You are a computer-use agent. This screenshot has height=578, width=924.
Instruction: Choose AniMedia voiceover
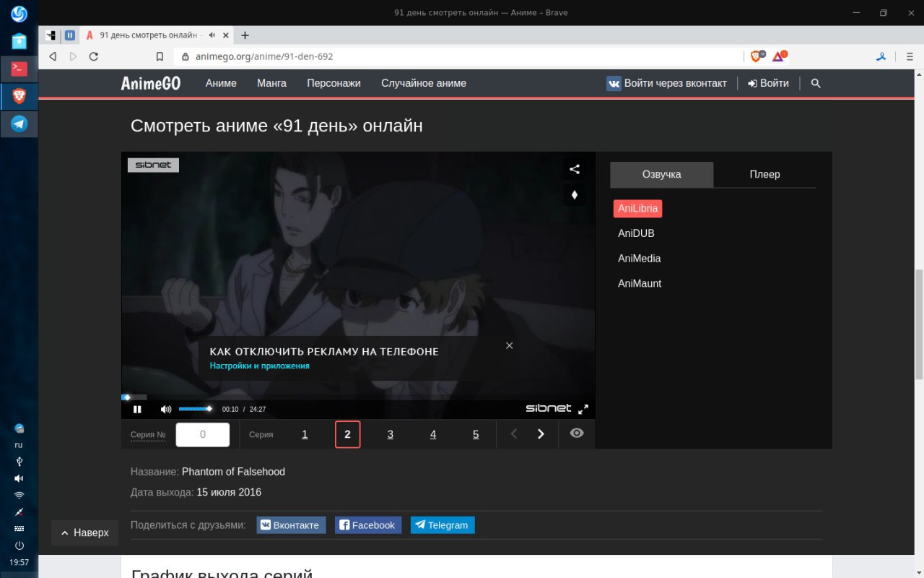[640, 259]
